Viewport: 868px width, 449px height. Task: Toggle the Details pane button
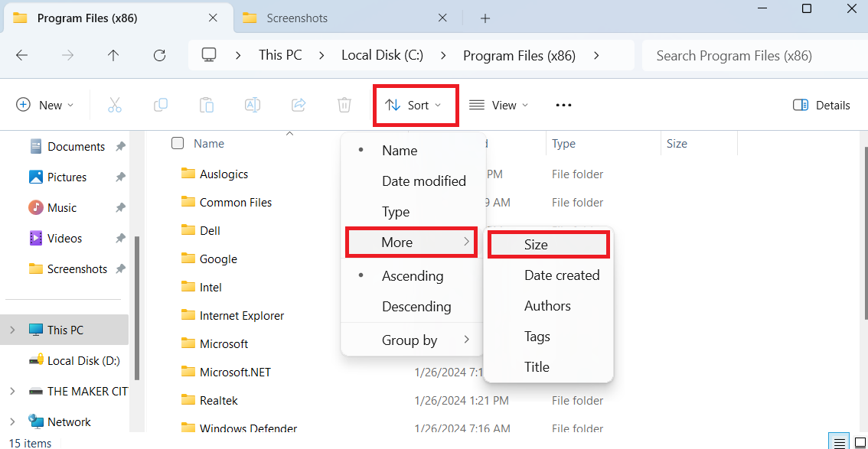821,105
